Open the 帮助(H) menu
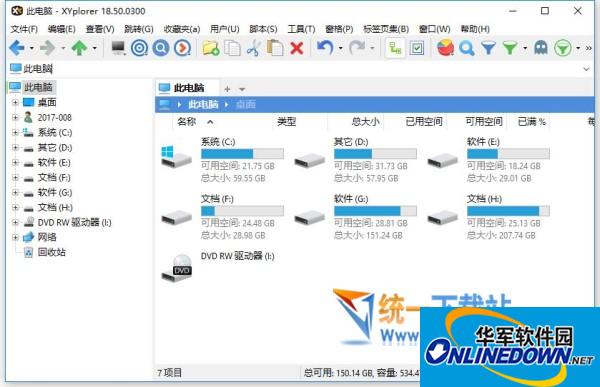Viewport: 600px width, 387px height. pos(475,29)
